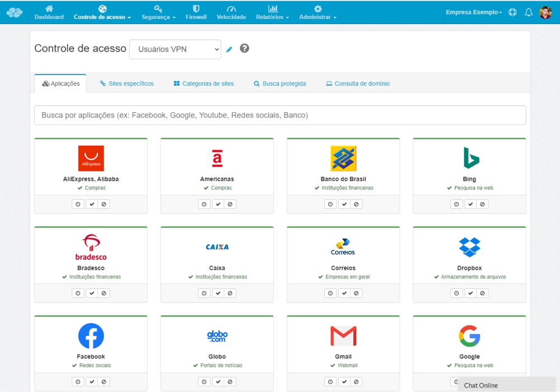This screenshot has width=560, height=392.
Task: Allow AliExpress, Alibaba with the check button
Action: pyautogui.click(x=92, y=204)
